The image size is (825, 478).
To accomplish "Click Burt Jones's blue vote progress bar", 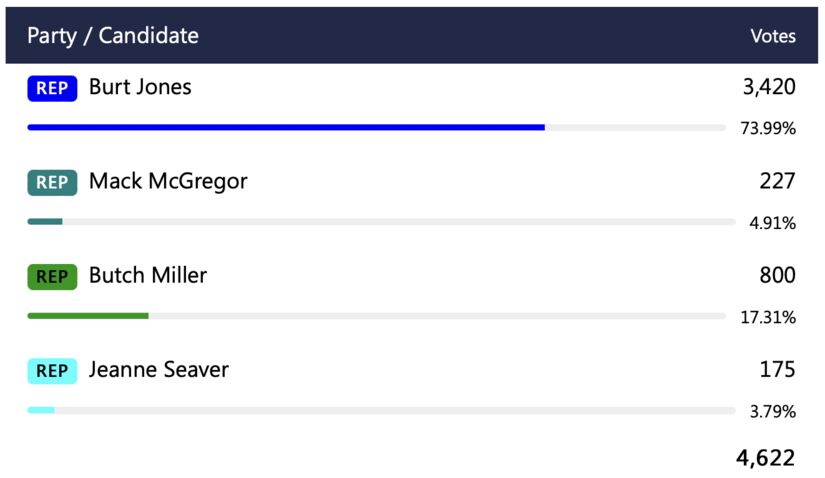I will pyautogui.click(x=286, y=127).
